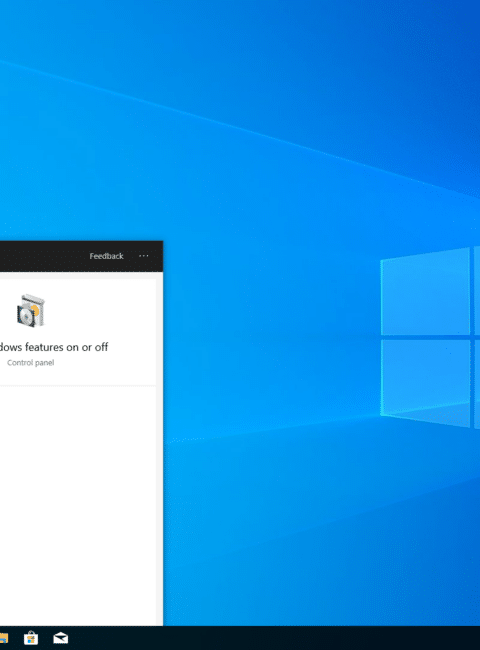This screenshot has width=480, height=650.
Task: Open the three-dots options menu
Action: click(143, 256)
